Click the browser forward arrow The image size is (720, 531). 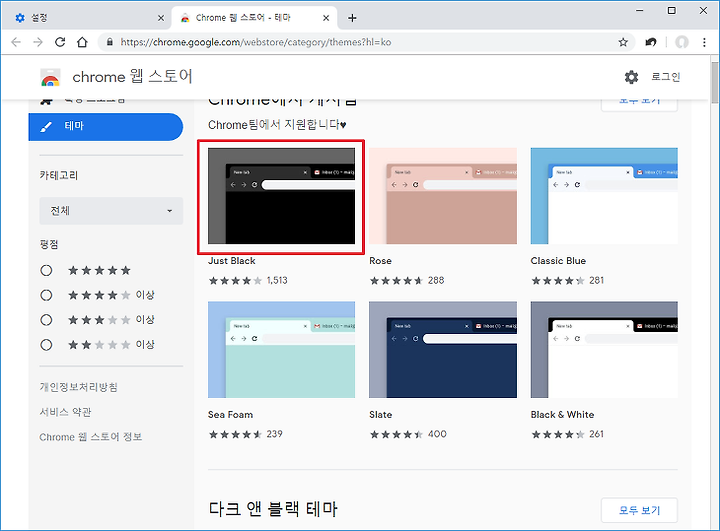coord(38,42)
